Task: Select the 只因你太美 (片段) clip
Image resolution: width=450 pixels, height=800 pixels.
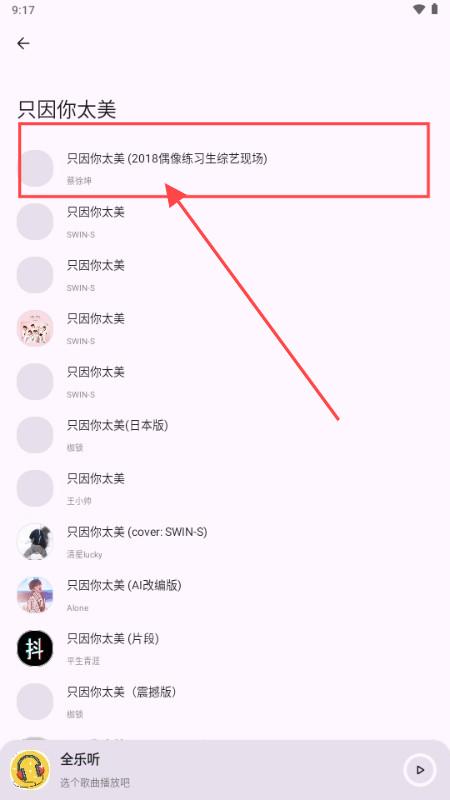Action: (224, 648)
